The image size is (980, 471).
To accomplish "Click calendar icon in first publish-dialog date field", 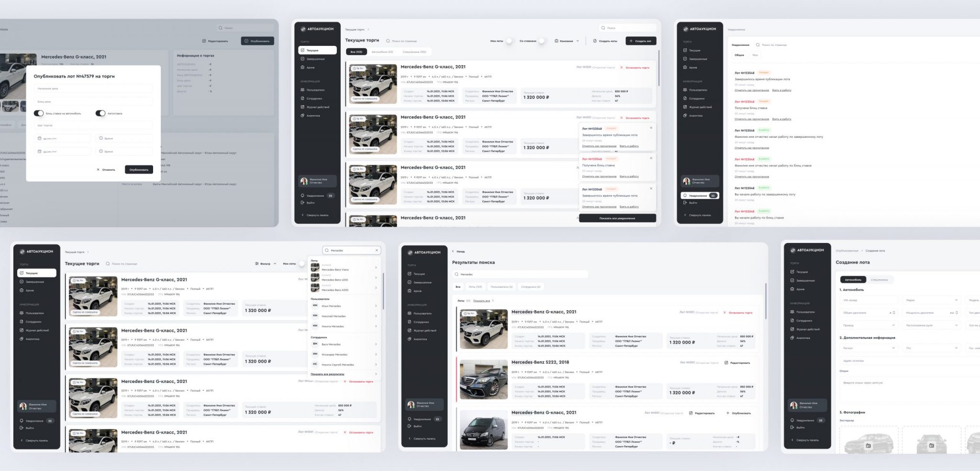I will tap(40, 139).
